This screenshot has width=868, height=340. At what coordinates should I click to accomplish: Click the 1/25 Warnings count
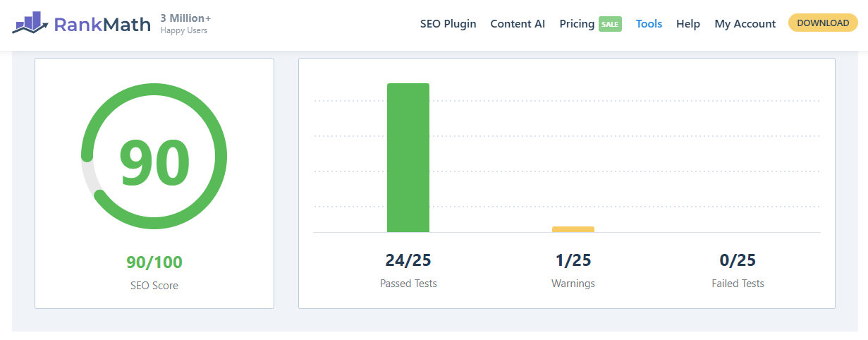[573, 260]
